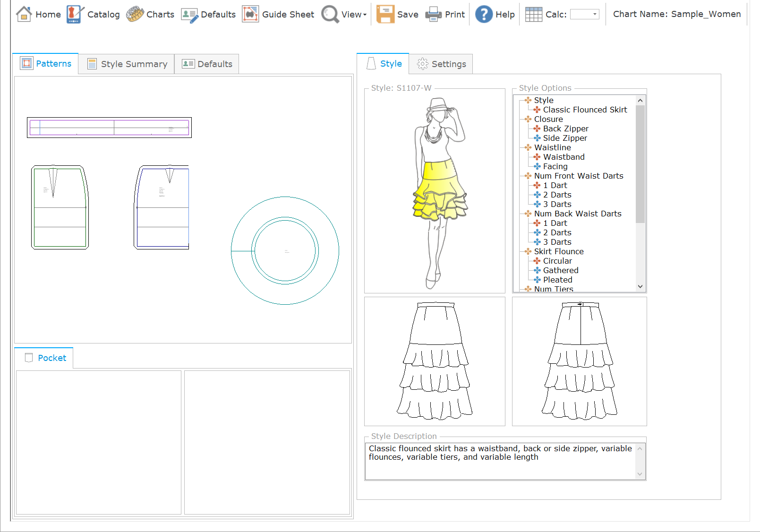Open Charts via the tape measure icon

coord(135,14)
